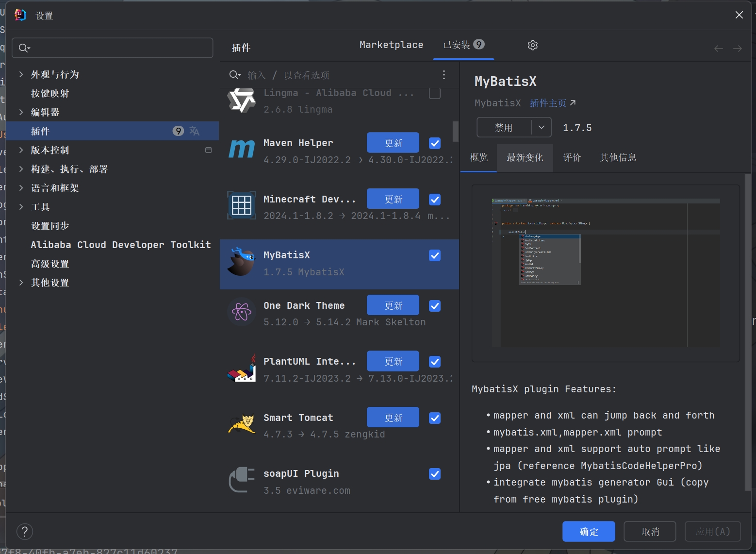Expand the 构建、执行、部署 tree node

point(21,169)
